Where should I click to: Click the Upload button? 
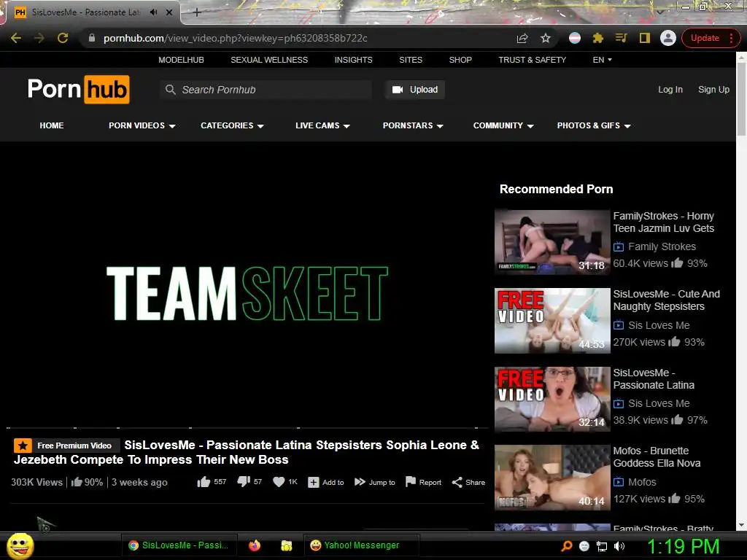click(x=415, y=90)
